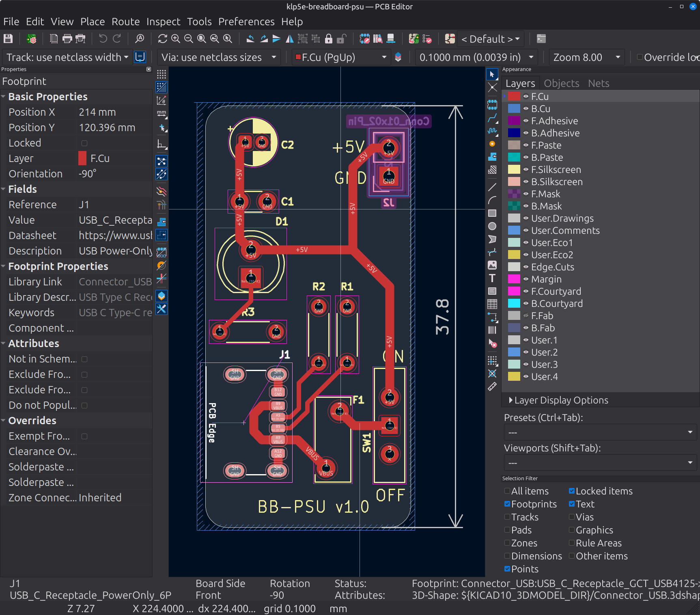Click the Save icon in the toolbar

point(8,39)
